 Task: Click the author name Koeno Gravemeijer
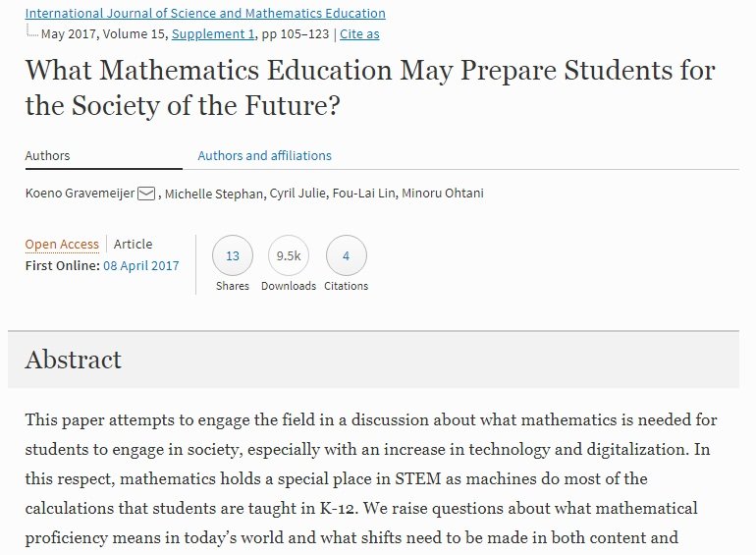[x=80, y=194]
